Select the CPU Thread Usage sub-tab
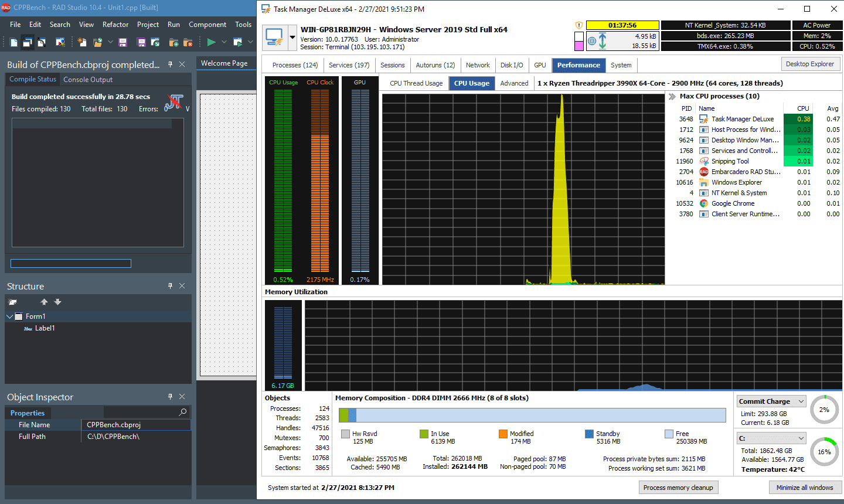 (x=416, y=83)
